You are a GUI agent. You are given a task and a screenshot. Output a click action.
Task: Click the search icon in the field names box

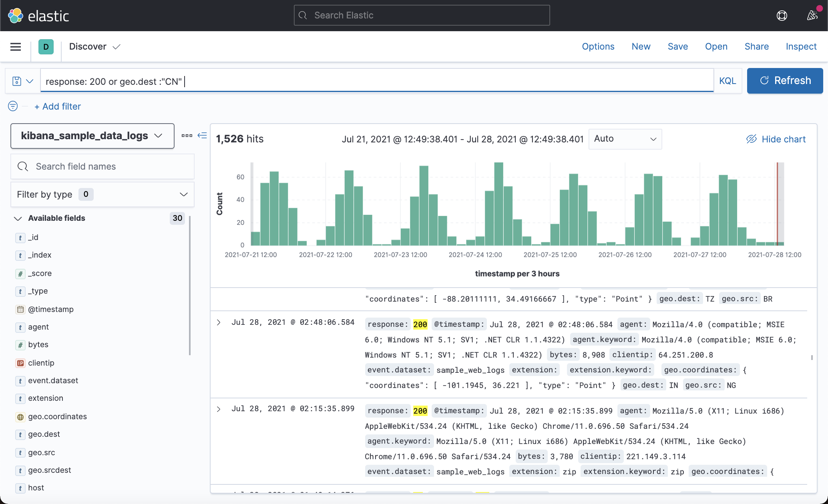[x=22, y=166]
